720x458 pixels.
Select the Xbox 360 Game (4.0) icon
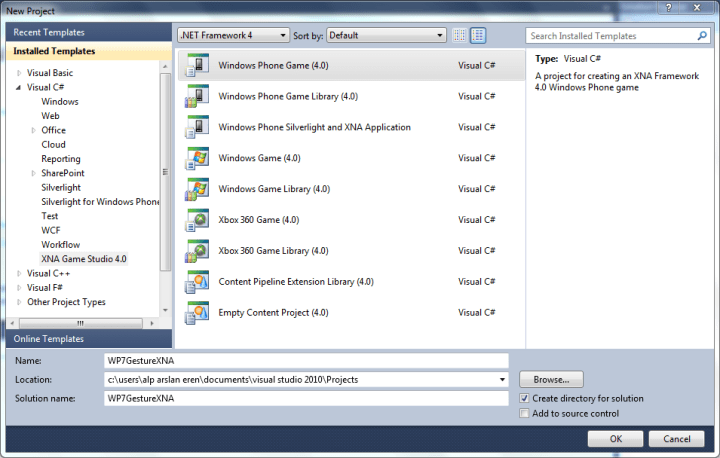197,221
